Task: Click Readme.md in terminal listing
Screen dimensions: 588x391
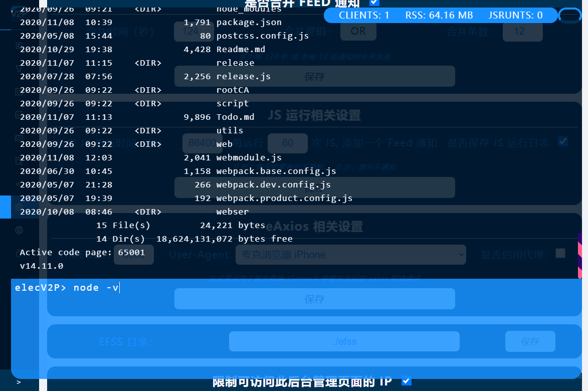Action: click(241, 50)
